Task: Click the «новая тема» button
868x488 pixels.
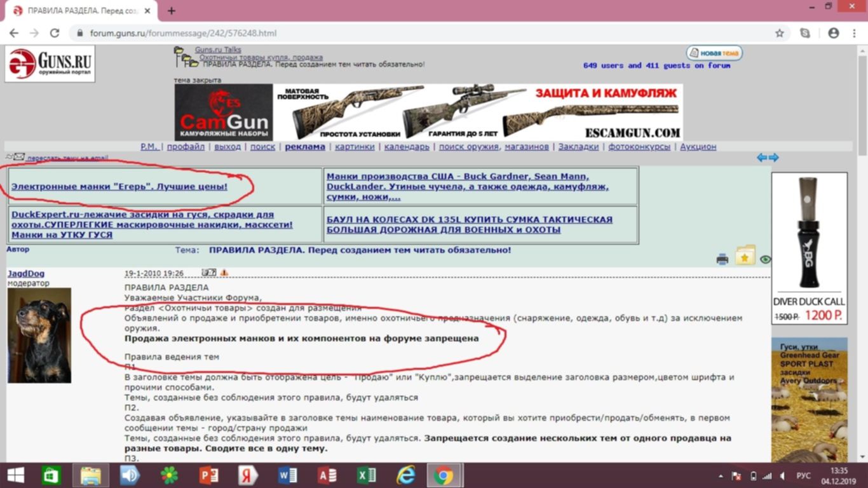Action: (714, 53)
